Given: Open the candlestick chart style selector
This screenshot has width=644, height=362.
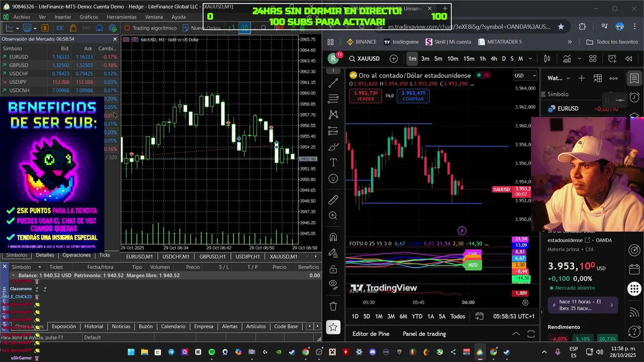Looking at the screenshot, I should (x=547, y=59).
